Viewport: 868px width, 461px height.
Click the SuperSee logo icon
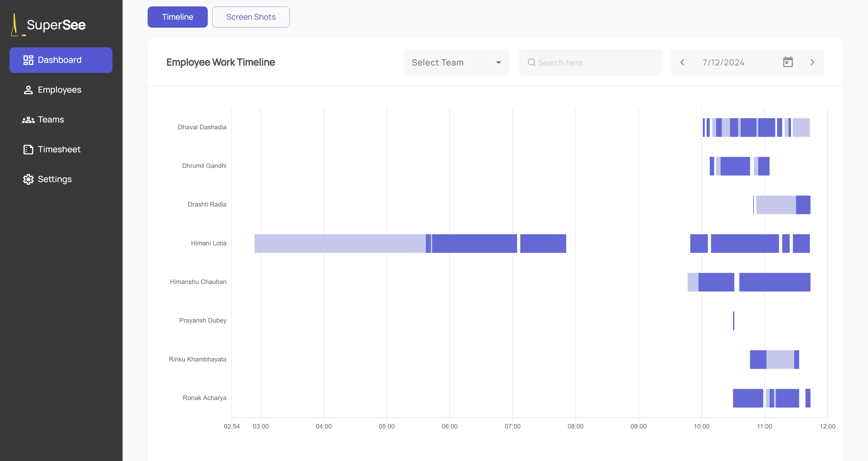point(15,25)
